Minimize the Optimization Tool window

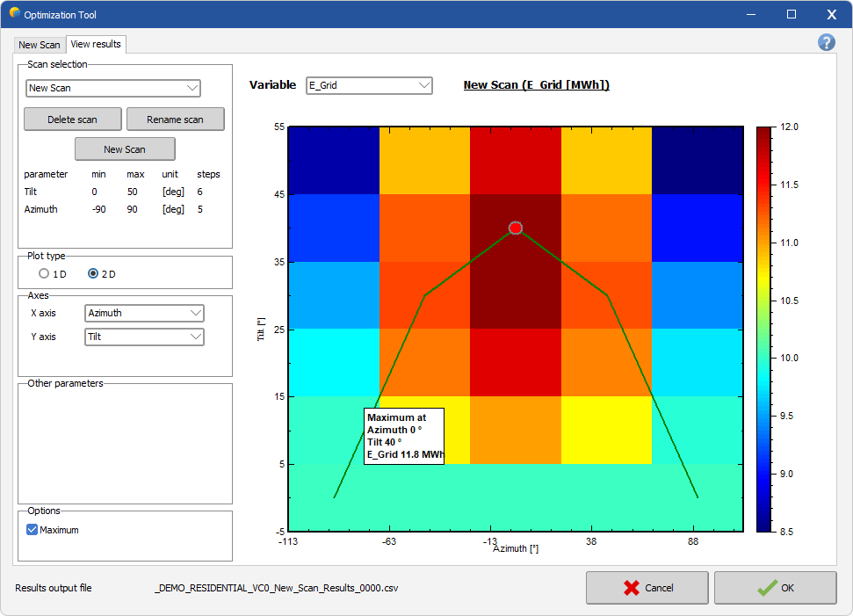(x=751, y=14)
